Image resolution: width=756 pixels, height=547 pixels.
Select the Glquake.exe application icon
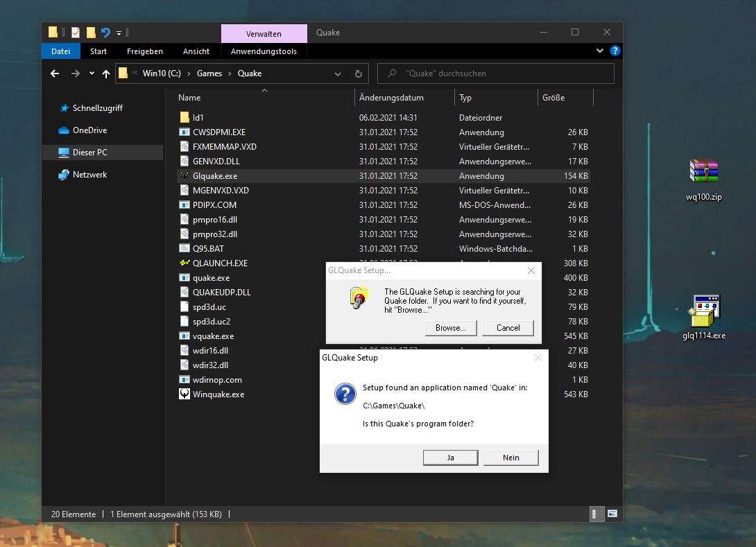(x=184, y=175)
